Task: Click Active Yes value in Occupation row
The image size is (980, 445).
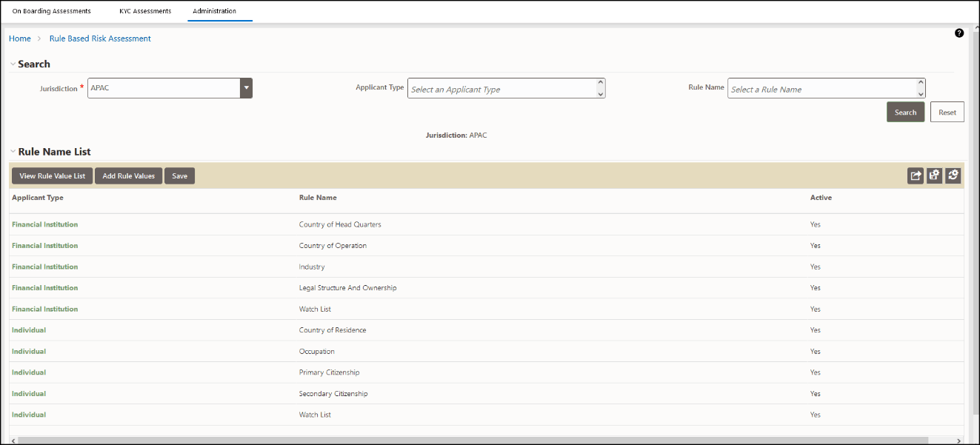Action: pyautogui.click(x=816, y=352)
